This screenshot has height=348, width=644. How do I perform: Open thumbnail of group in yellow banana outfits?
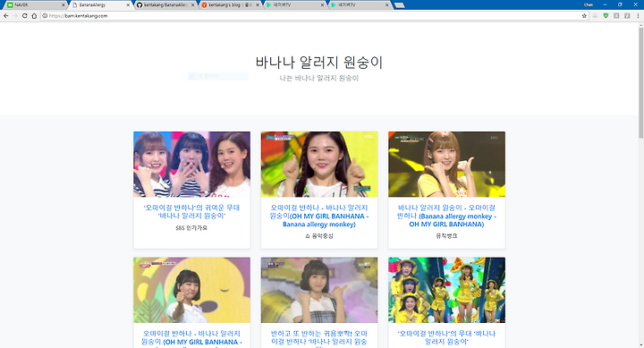coord(446,290)
